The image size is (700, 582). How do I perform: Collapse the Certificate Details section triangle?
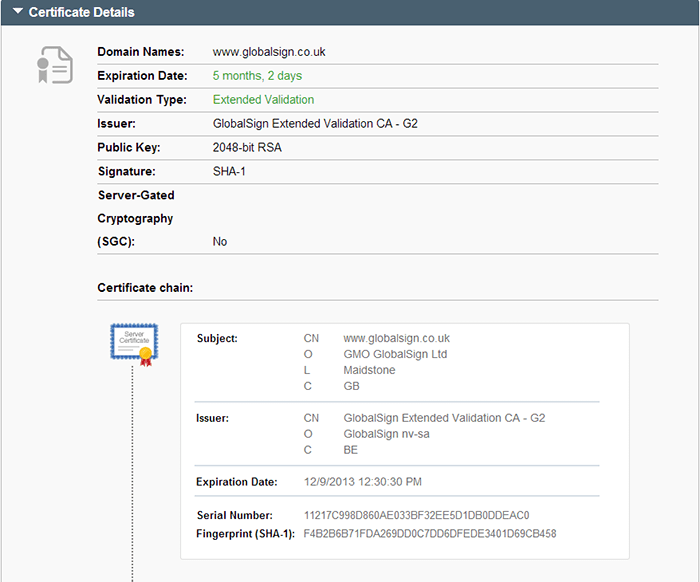(17, 12)
